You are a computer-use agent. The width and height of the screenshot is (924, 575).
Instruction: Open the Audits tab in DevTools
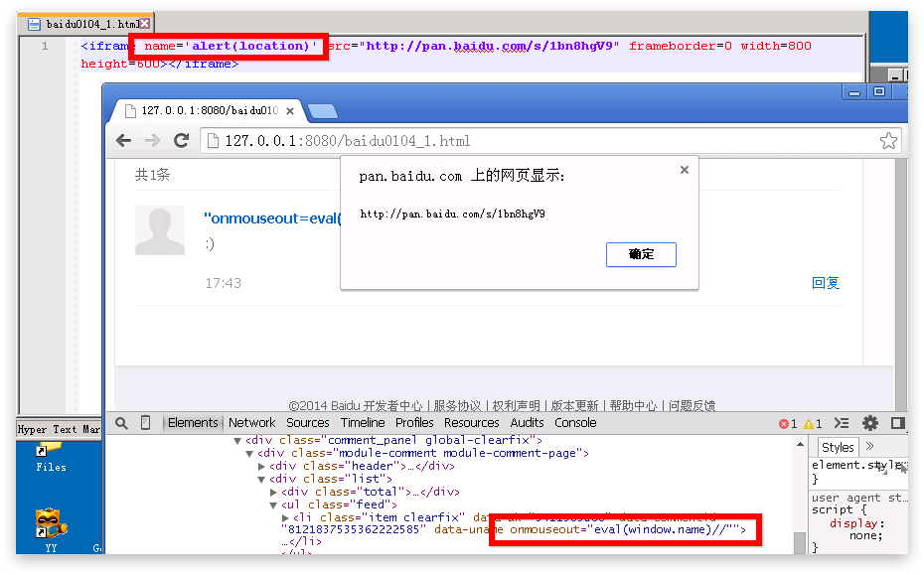pyautogui.click(x=527, y=423)
